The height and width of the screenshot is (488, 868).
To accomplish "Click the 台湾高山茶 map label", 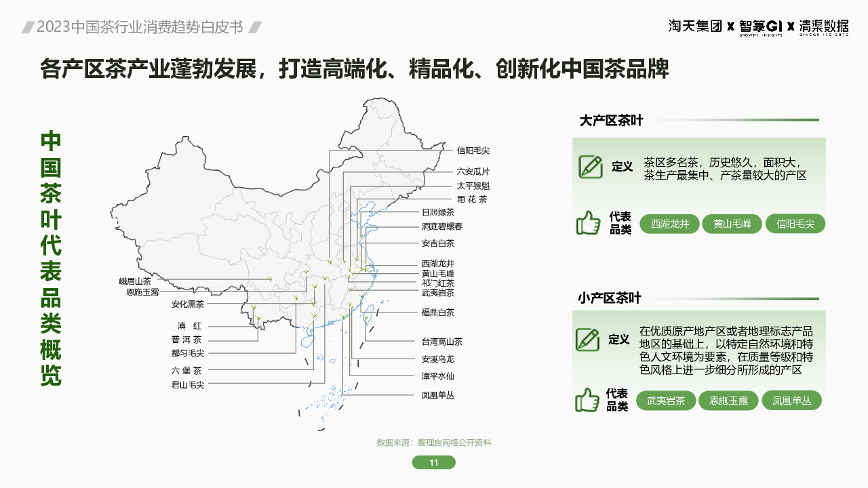I will 441,342.
